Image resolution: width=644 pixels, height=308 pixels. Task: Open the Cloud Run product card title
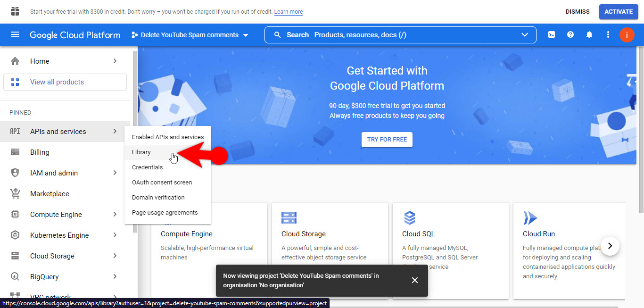click(x=539, y=234)
